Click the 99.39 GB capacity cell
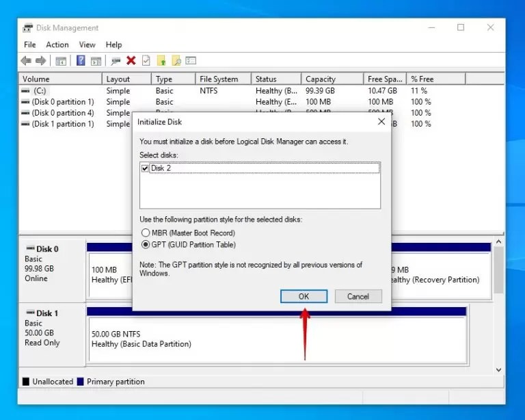525x420 pixels. click(x=320, y=91)
